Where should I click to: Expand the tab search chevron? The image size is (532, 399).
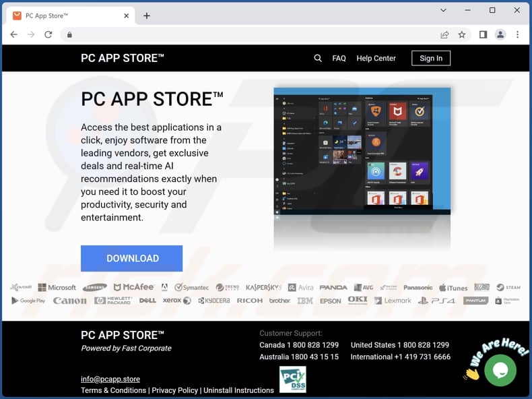tap(443, 10)
